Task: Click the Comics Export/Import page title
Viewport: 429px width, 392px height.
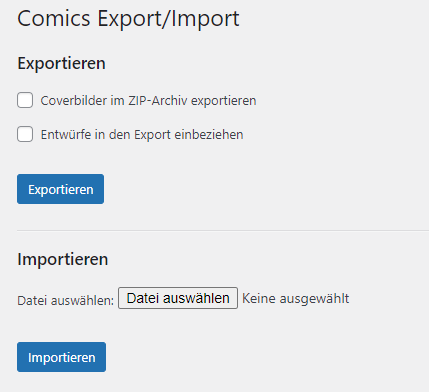Action: [x=128, y=18]
